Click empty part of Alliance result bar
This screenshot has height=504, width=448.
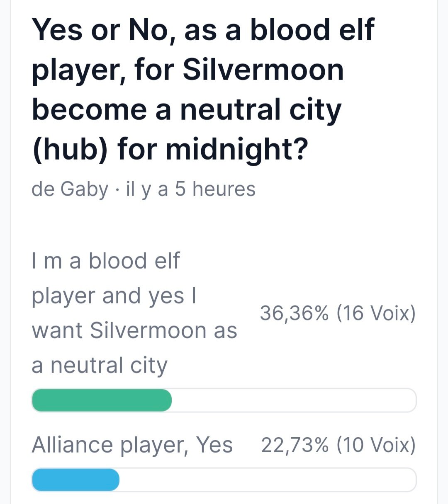pyautogui.click(x=267, y=480)
